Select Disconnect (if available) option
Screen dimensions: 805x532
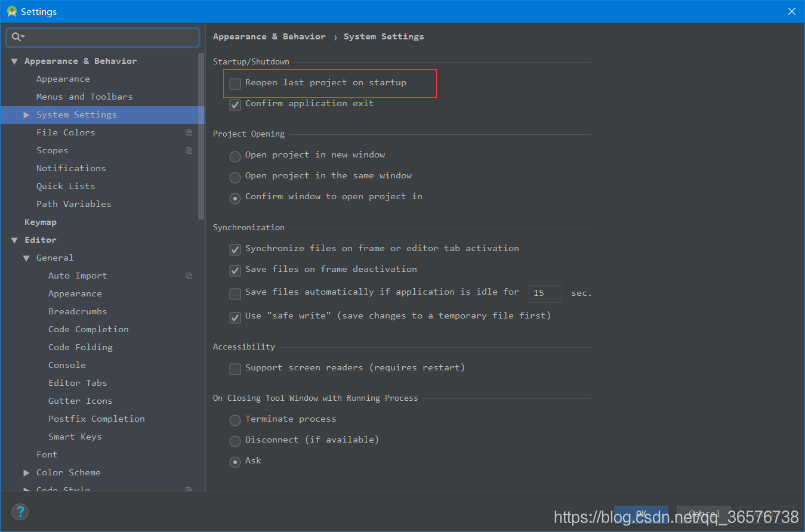(x=235, y=441)
